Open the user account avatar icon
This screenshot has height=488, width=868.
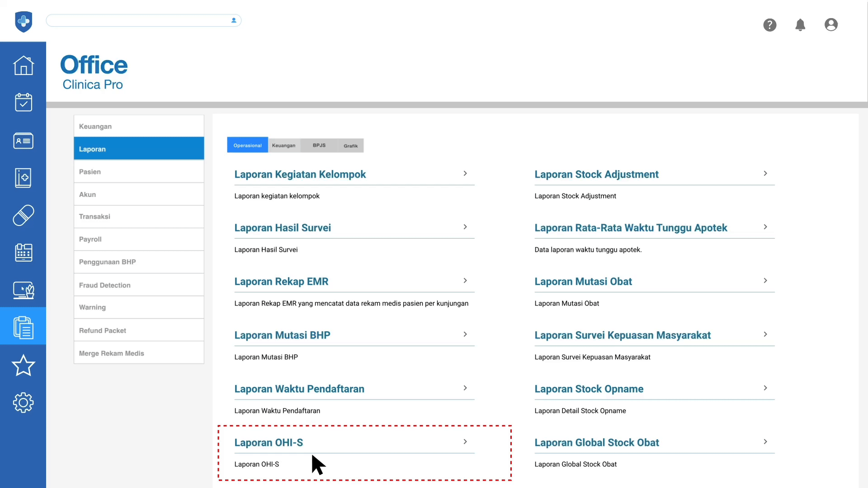831,25
